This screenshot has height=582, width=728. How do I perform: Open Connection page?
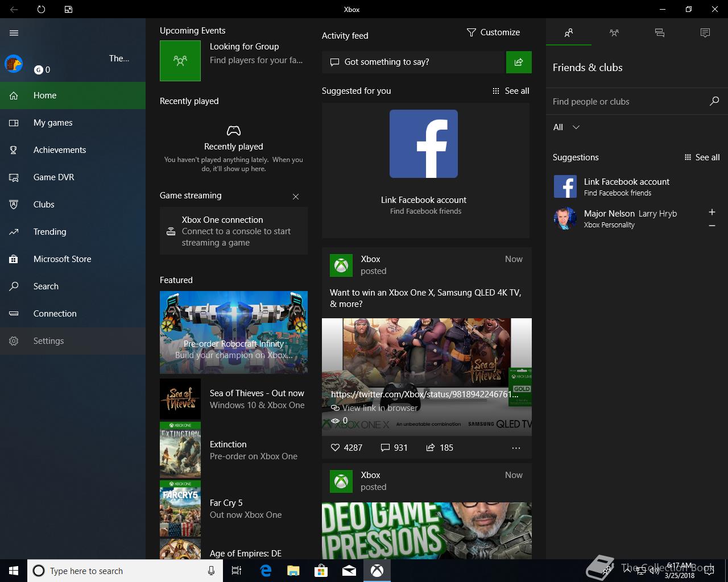(x=73, y=314)
